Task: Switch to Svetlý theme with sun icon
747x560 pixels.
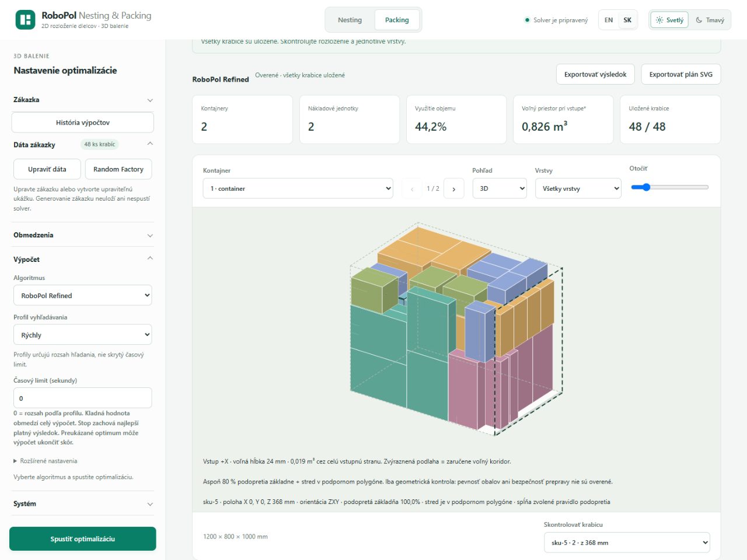Action: (669, 20)
